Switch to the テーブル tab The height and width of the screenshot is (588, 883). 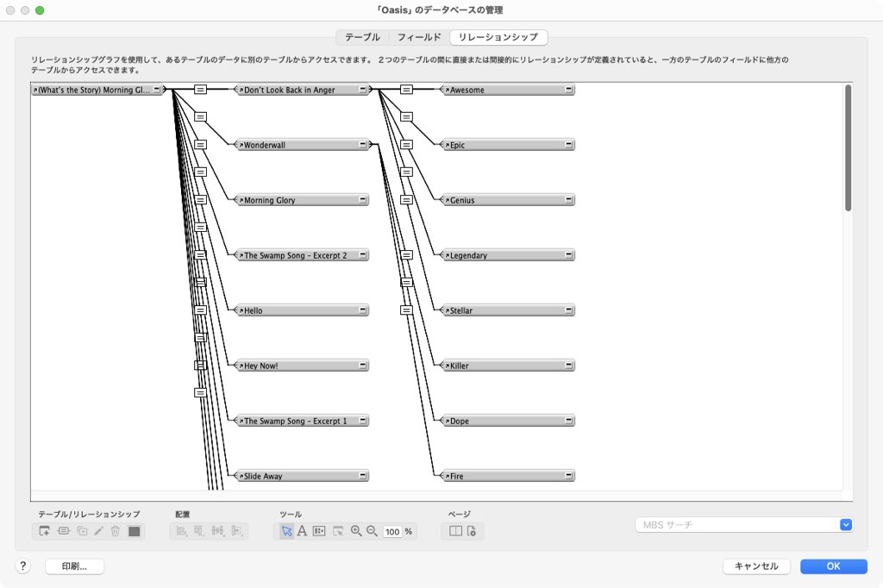(x=362, y=37)
